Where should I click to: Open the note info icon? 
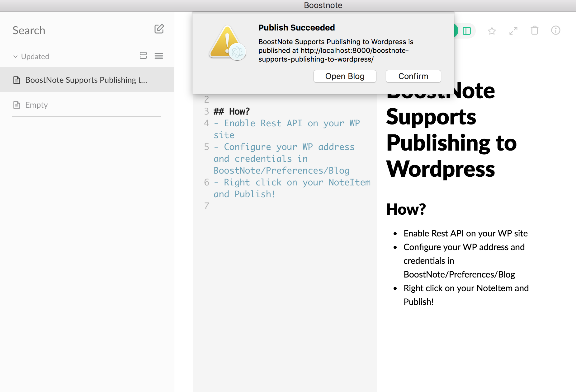pyautogui.click(x=556, y=30)
